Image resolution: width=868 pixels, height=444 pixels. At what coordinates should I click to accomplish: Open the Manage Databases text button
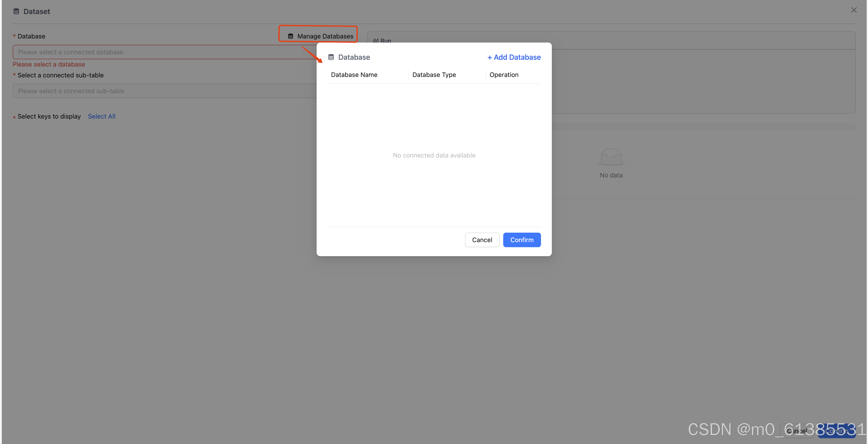point(325,36)
